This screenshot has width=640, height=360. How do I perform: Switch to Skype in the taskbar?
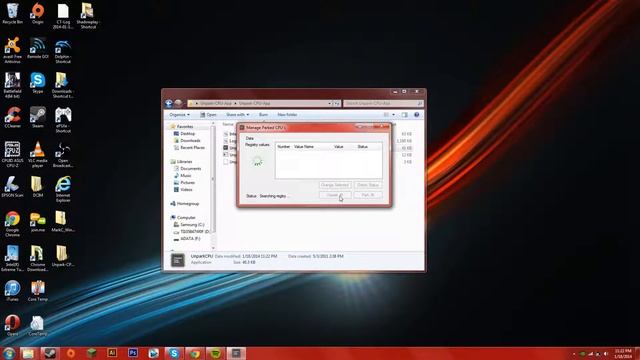pos(174,353)
